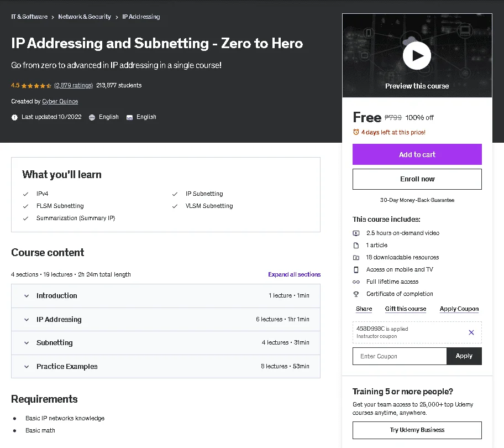The image size is (504, 448).
Task: Click the course title heading
Action: click(x=157, y=43)
